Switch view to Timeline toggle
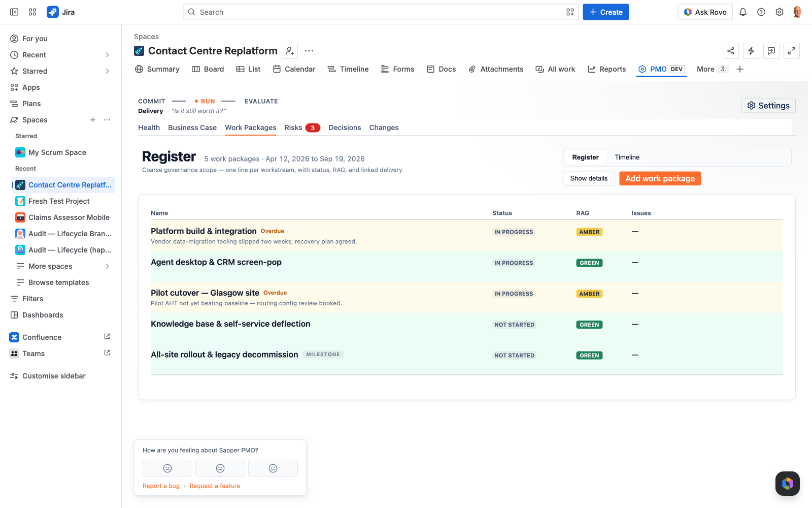The image size is (812, 508). pyautogui.click(x=627, y=157)
